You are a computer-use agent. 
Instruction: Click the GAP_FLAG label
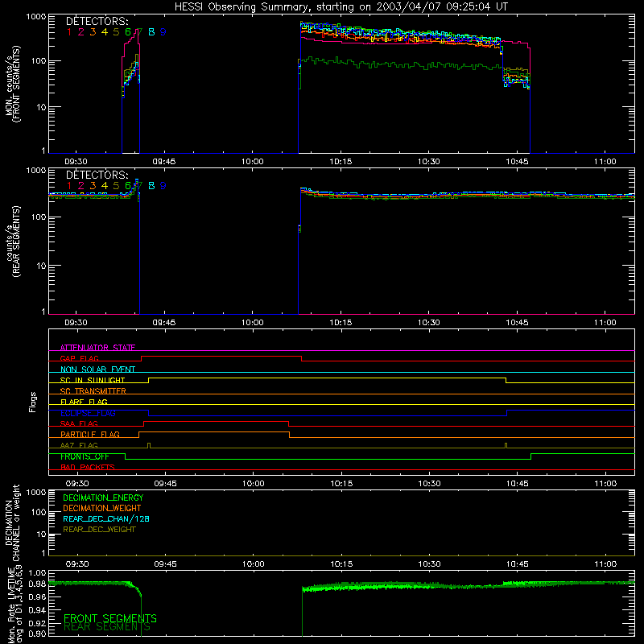tap(79, 358)
